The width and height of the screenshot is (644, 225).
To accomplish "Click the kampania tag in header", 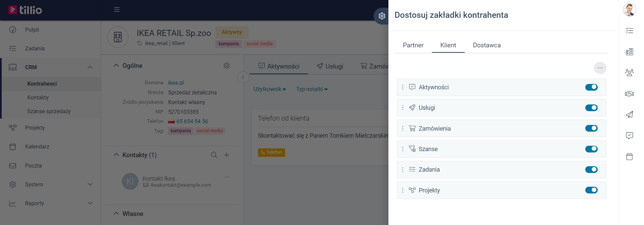I will click(x=229, y=44).
